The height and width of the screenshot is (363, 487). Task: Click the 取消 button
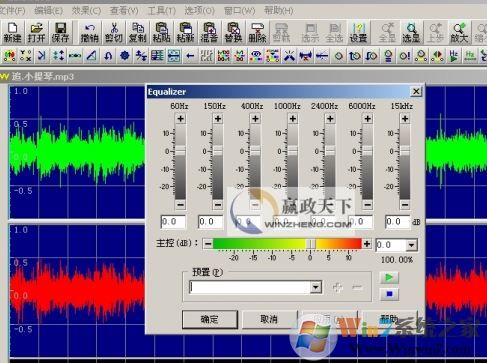click(269, 319)
